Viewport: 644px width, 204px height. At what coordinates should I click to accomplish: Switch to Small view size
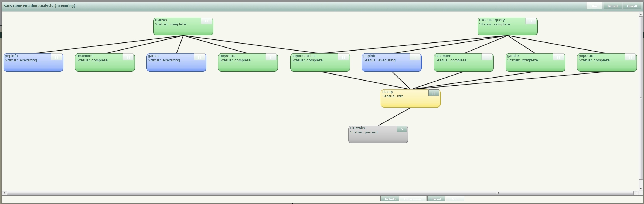click(x=632, y=6)
